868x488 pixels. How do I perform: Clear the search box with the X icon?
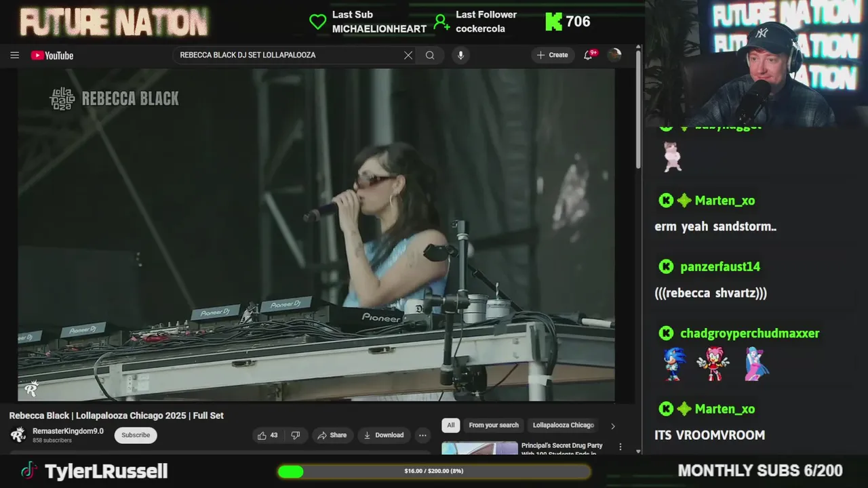408,56
